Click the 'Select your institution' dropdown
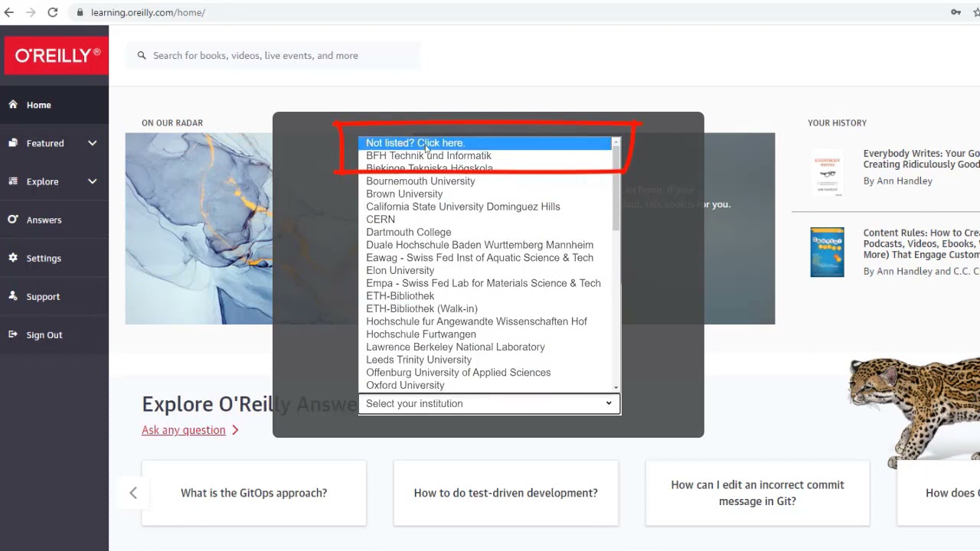This screenshot has height=551, width=980. pos(489,404)
